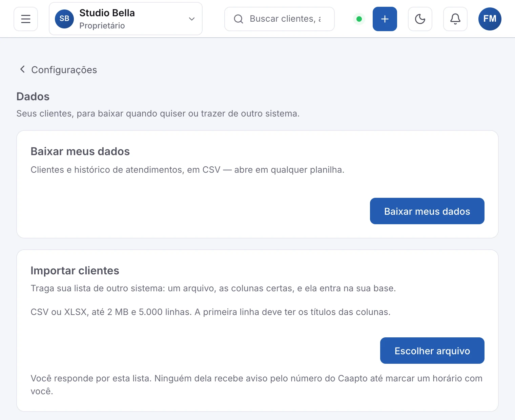Select the Baixar meus dados card title
This screenshot has width=515, height=420.
coord(80,151)
